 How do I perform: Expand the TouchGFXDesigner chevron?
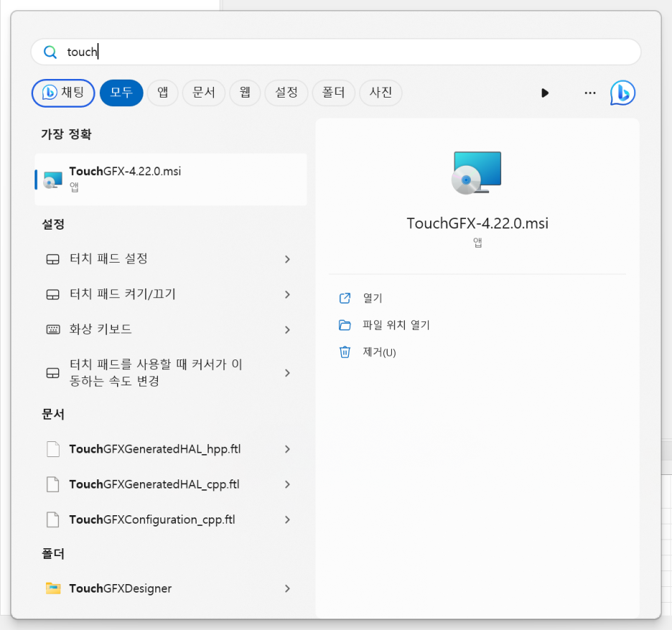point(287,589)
